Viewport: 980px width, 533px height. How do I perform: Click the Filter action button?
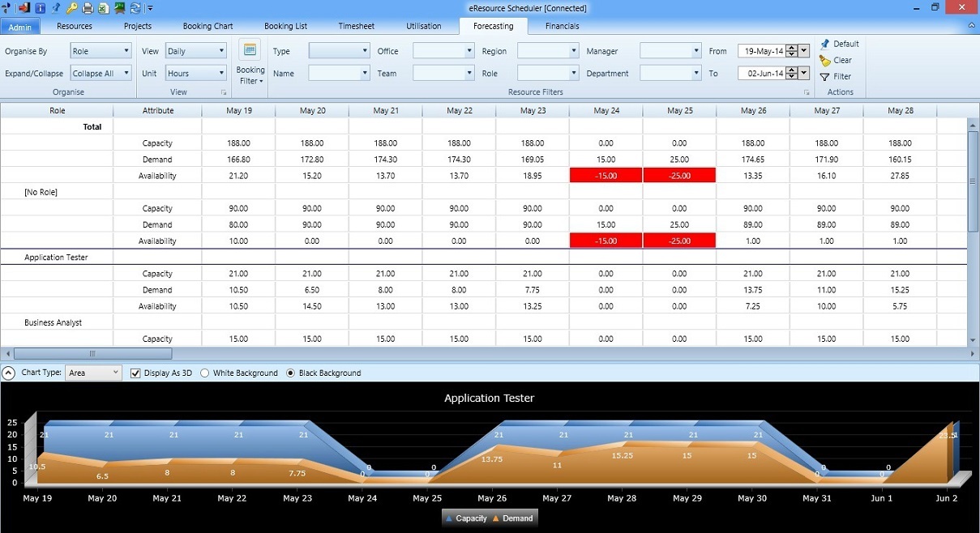836,76
